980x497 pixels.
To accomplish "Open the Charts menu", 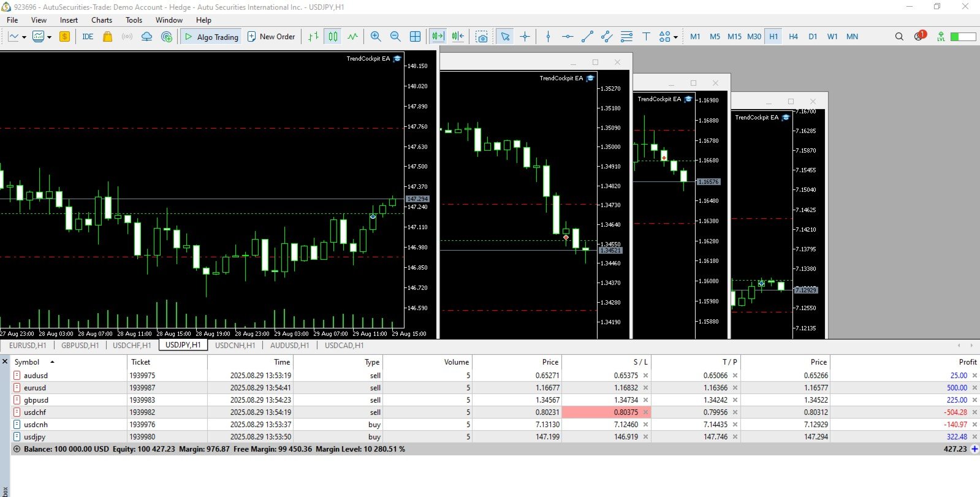I will (102, 20).
